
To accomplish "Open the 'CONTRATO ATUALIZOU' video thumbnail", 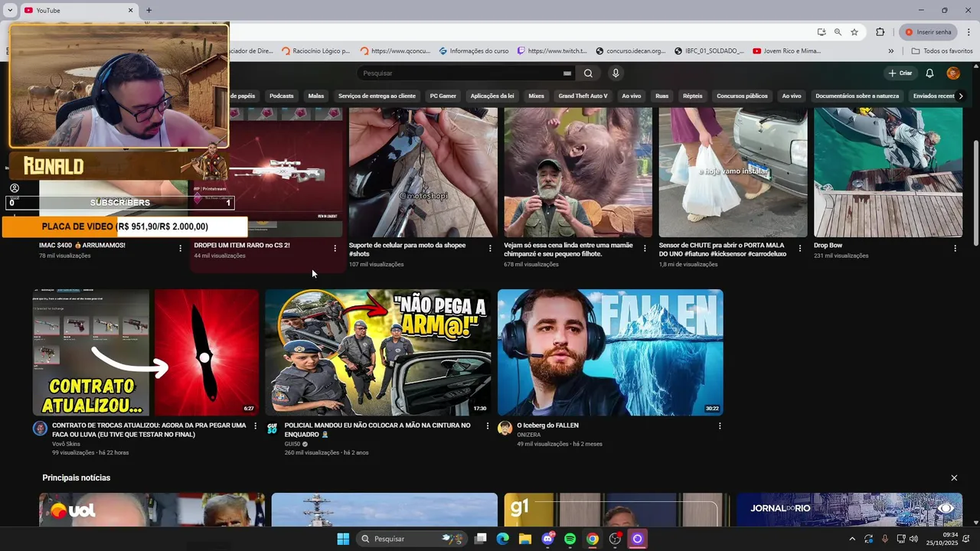I will click(x=145, y=353).
